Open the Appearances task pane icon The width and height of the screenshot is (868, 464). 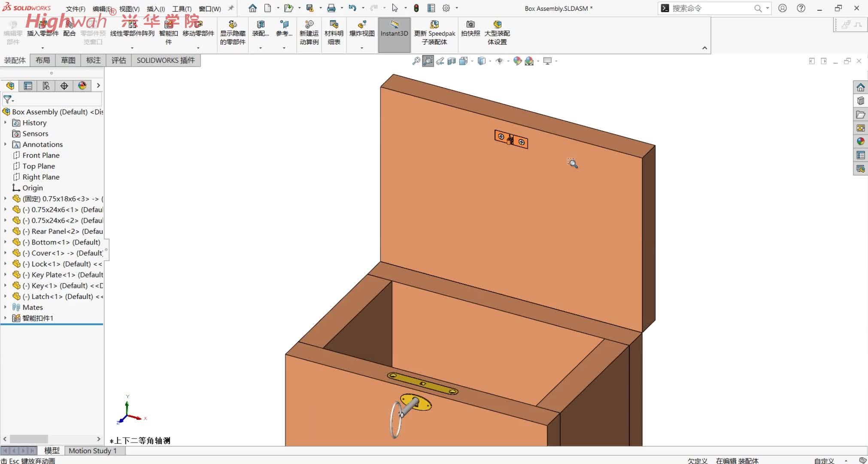860,141
